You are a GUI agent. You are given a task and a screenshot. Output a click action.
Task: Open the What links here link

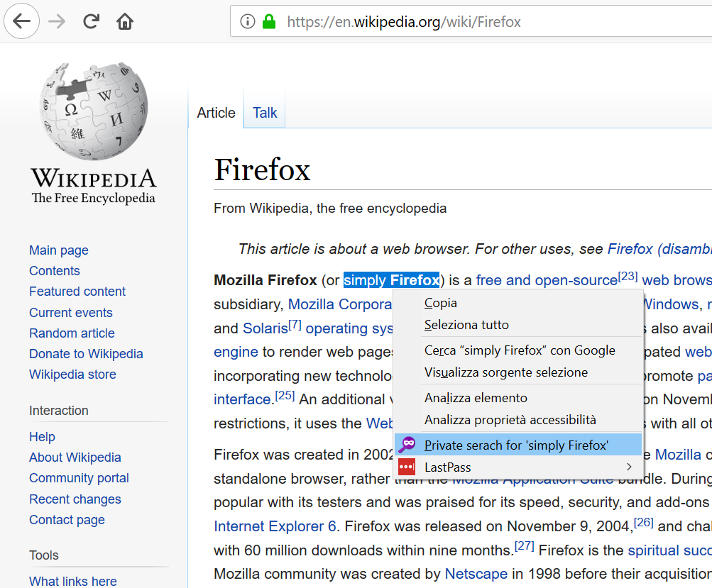(72, 581)
